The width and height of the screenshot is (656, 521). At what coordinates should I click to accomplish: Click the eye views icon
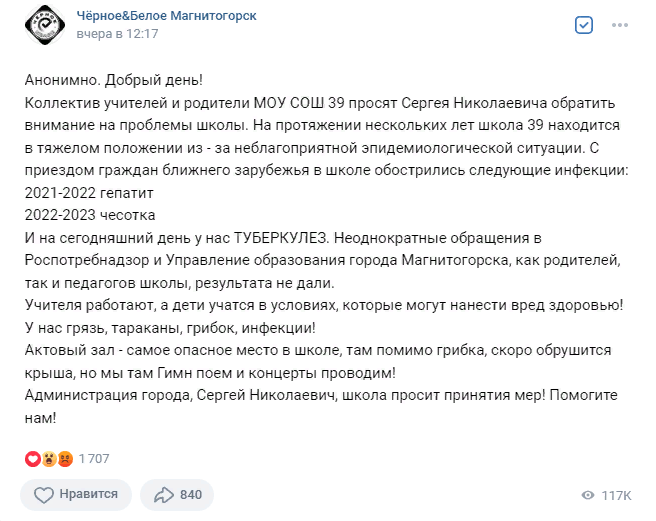click(x=587, y=496)
